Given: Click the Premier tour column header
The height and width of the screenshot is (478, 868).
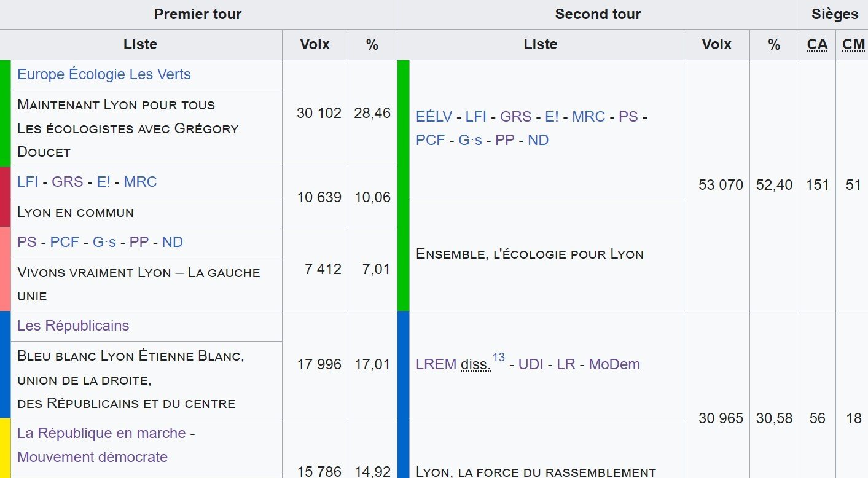Looking at the screenshot, I should click(x=198, y=14).
